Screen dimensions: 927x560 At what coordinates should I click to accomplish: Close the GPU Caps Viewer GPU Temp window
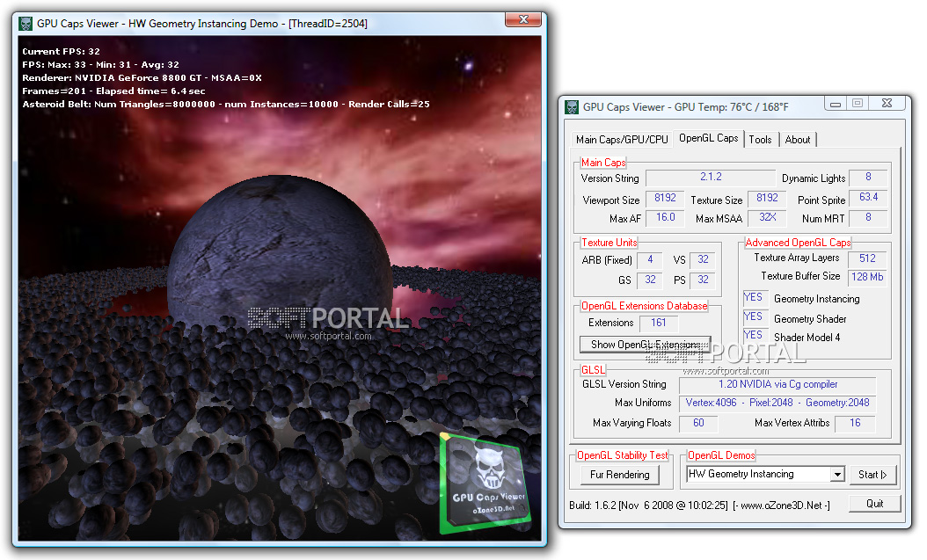click(887, 104)
